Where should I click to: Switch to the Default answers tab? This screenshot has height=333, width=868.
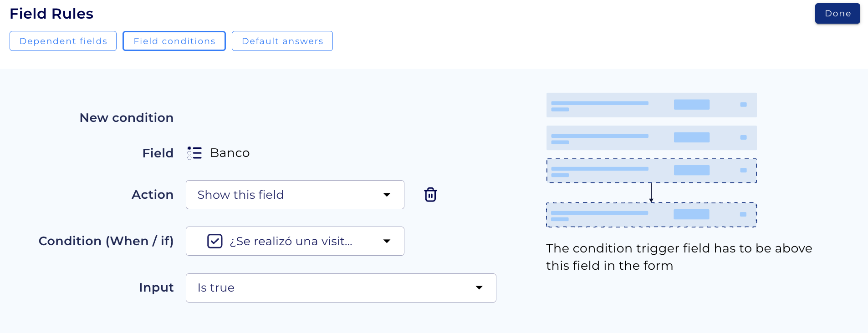[x=282, y=40]
